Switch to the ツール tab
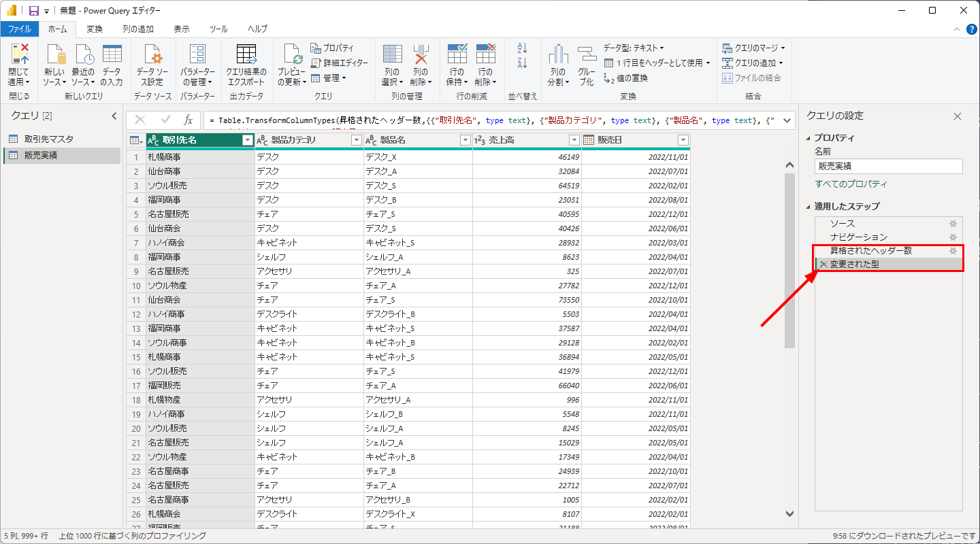Image resolution: width=980 pixels, height=544 pixels. [x=218, y=29]
